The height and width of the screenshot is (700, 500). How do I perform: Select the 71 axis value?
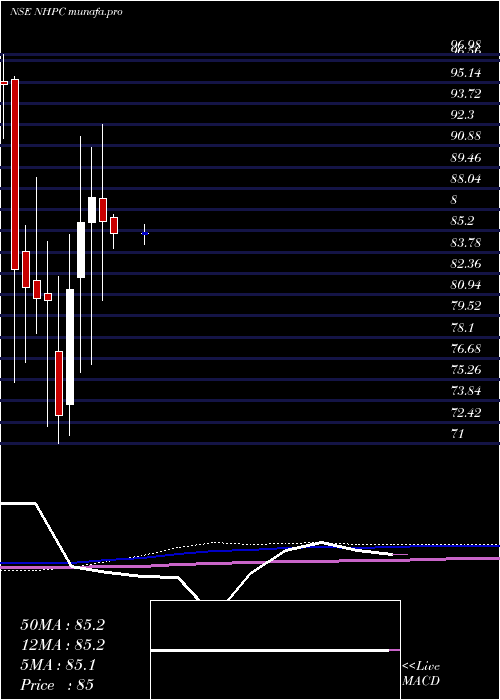pyautogui.click(x=458, y=433)
